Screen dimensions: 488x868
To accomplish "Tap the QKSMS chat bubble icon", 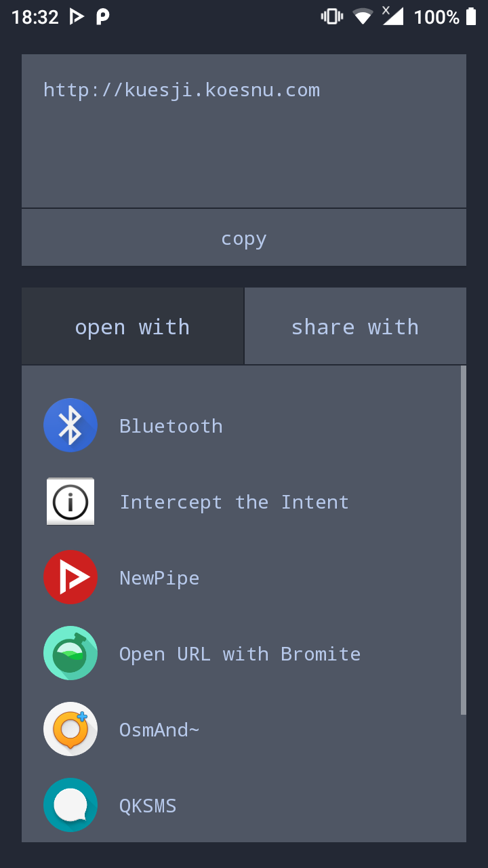I will pyautogui.click(x=70, y=805).
